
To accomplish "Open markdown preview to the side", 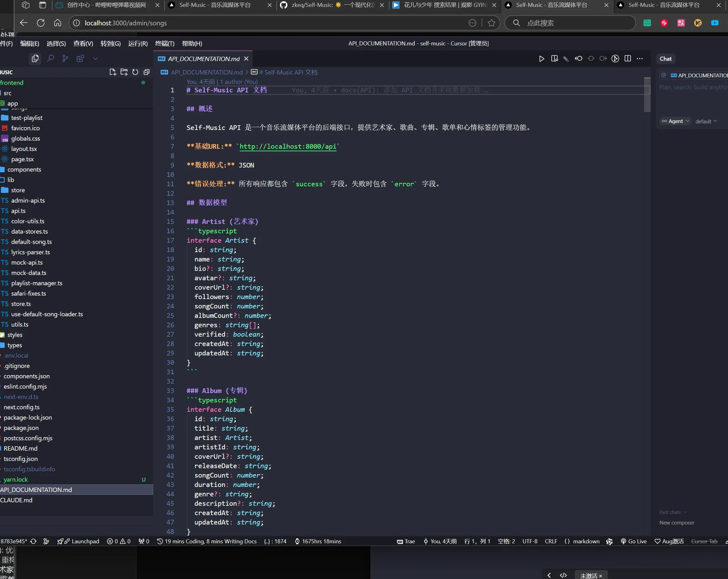I will point(554,59).
